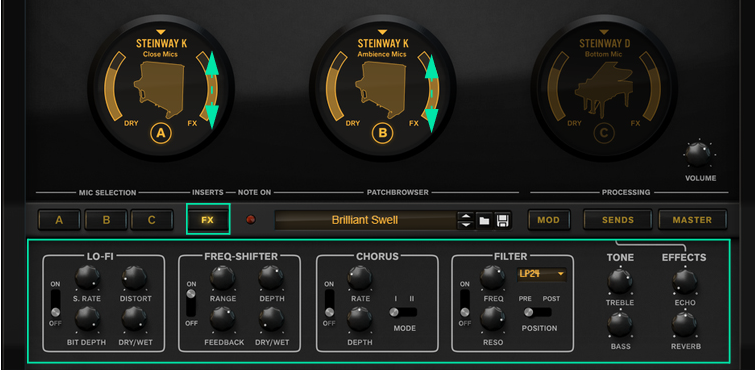Open the patch browser folder icon
The width and height of the screenshot is (756, 371).
point(484,220)
